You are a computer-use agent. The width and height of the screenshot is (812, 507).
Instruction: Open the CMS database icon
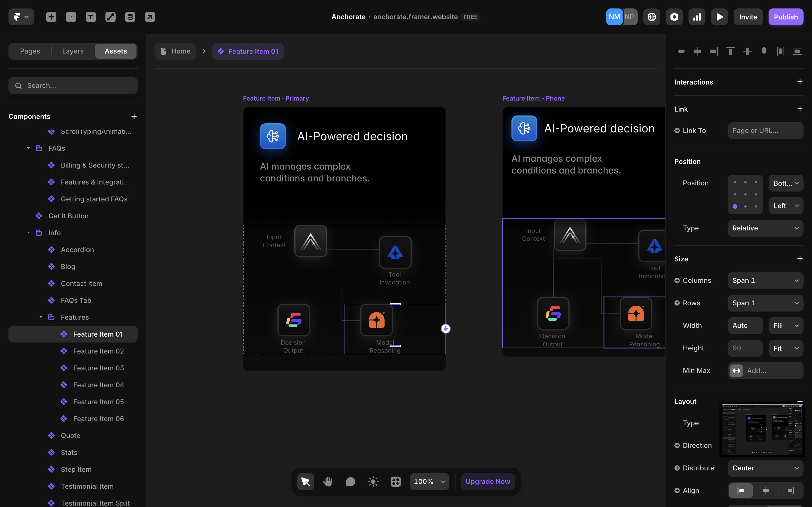click(130, 17)
